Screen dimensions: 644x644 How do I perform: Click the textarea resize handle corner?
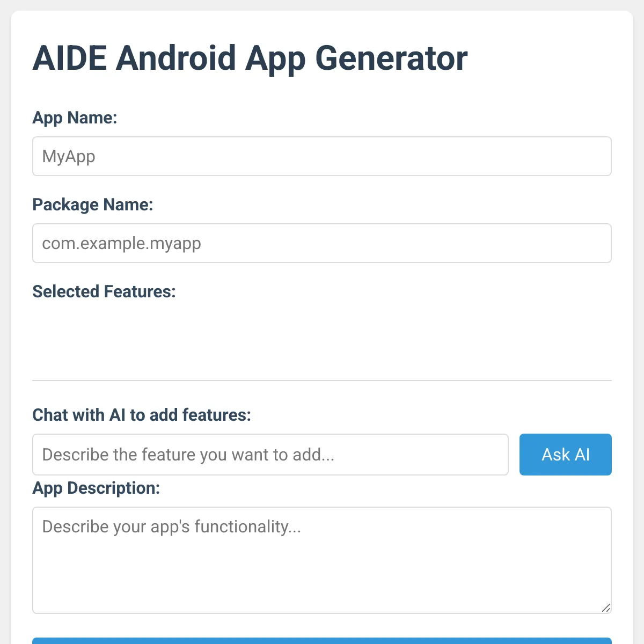click(606, 608)
